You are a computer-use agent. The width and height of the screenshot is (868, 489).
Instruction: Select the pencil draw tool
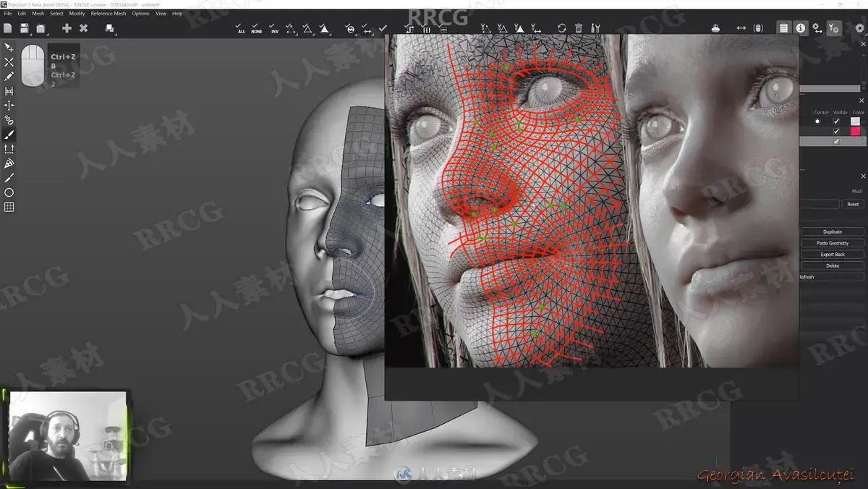[9, 76]
